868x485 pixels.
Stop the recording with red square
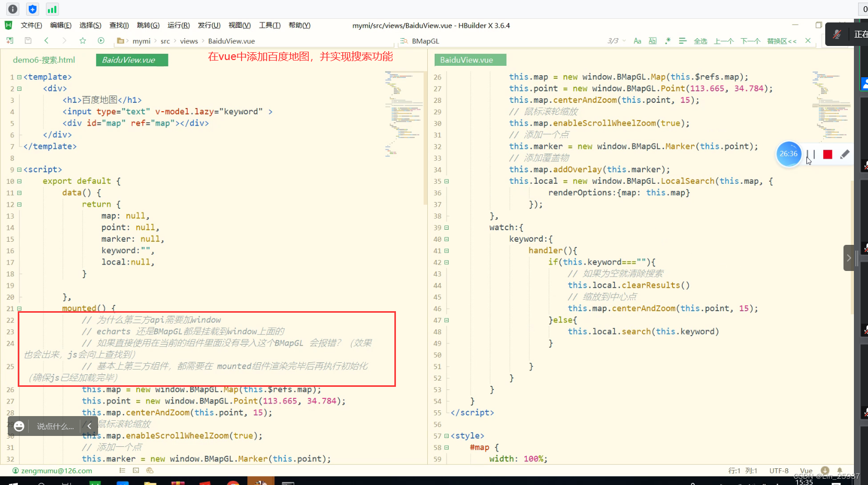tap(828, 155)
